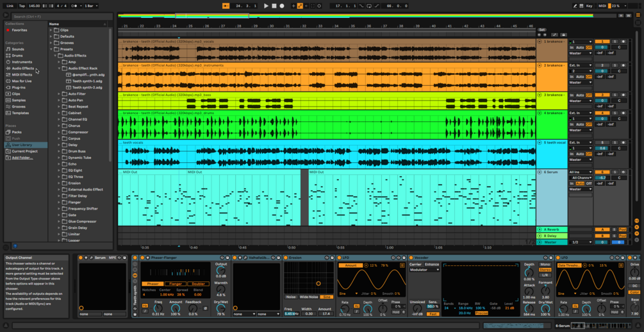Click the Phaser-Flanger Dry/Wet knob

(221, 308)
